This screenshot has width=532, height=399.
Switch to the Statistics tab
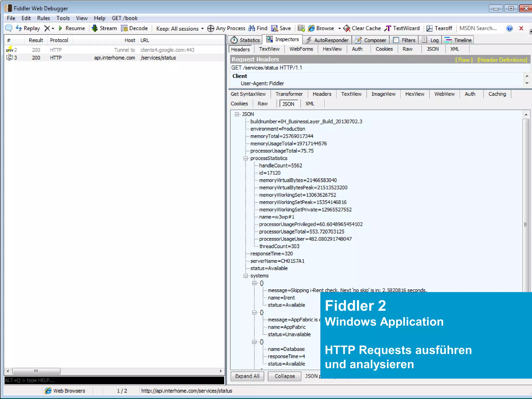point(245,40)
